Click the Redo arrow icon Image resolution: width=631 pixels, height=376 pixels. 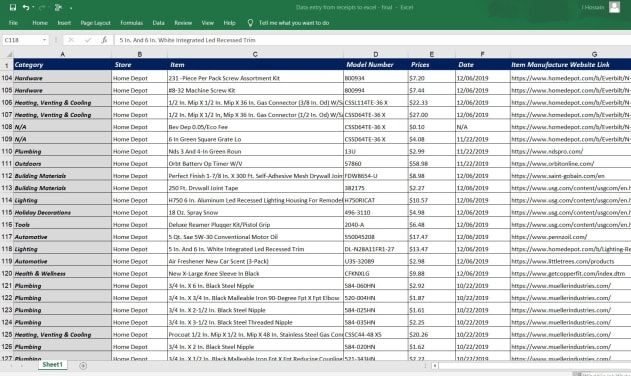click(41, 7)
